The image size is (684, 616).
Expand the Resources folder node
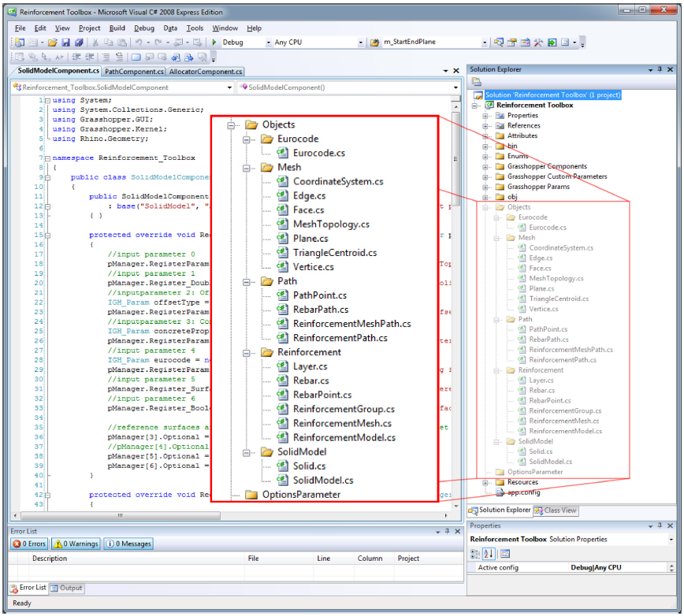tap(485, 483)
